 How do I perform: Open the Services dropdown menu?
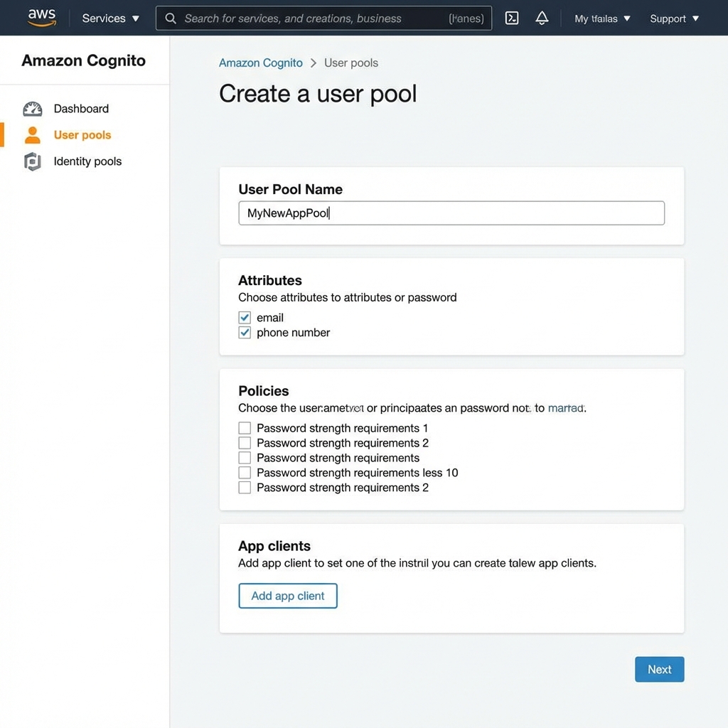click(109, 18)
